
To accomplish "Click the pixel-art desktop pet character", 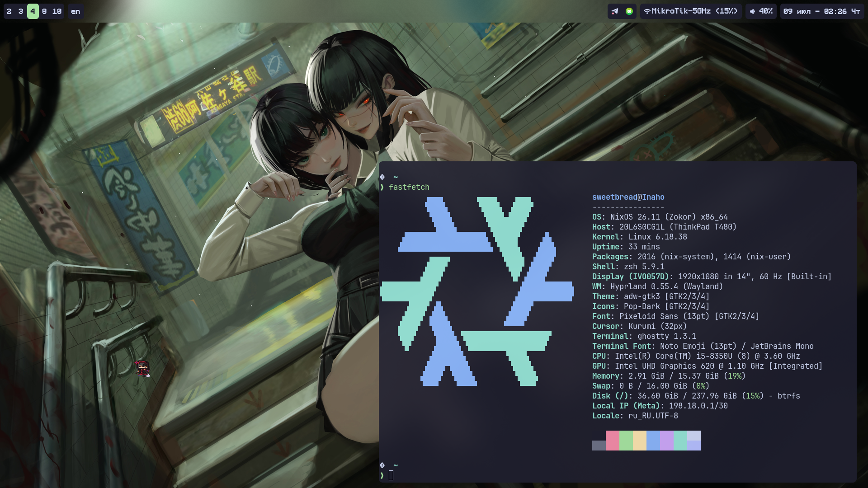I will point(142,368).
